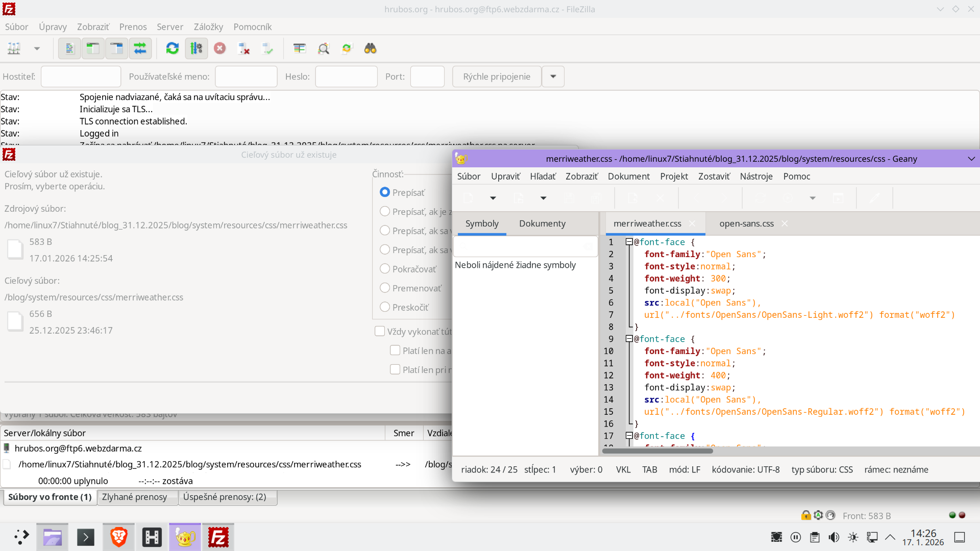This screenshot has height=551, width=980.
Task: Toggle message log display icon
Action: pyautogui.click(x=69, y=48)
